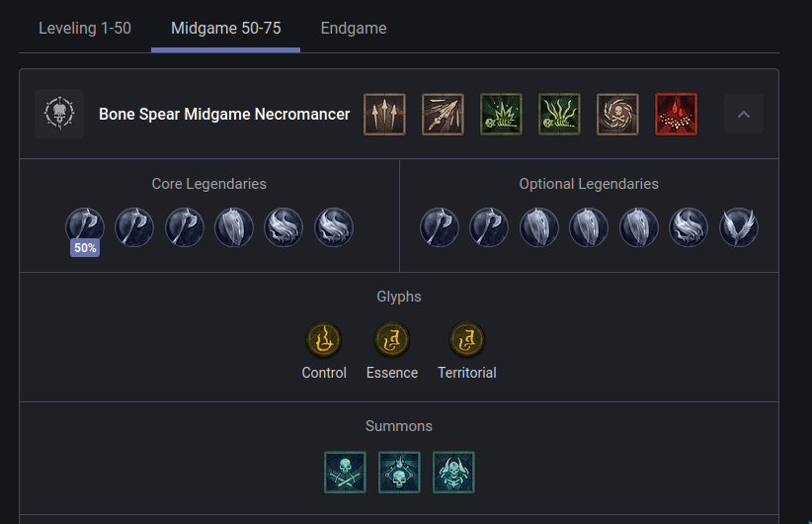Viewport: 812px width, 524px height.
Task: Open the Endgame tab
Action: tap(354, 28)
